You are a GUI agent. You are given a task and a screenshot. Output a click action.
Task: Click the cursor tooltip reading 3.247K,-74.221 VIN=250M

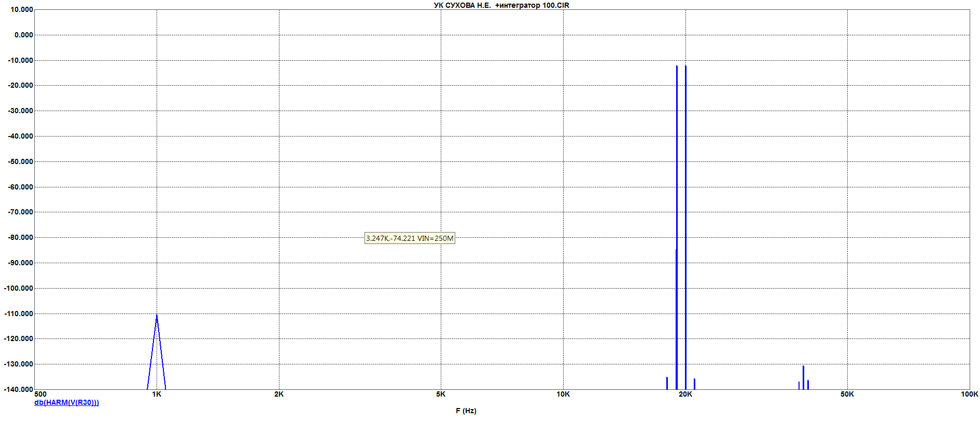pos(410,238)
